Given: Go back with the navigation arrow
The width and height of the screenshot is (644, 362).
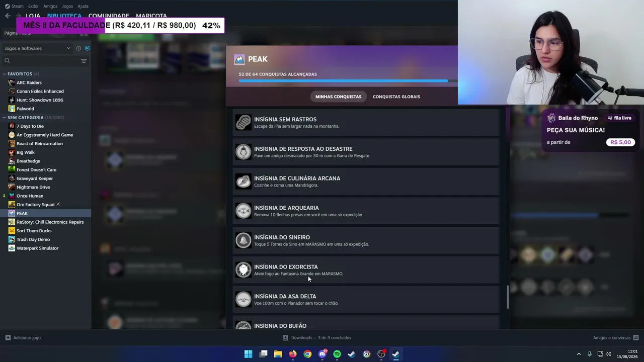Looking at the screenshot, I should (8, 16).
